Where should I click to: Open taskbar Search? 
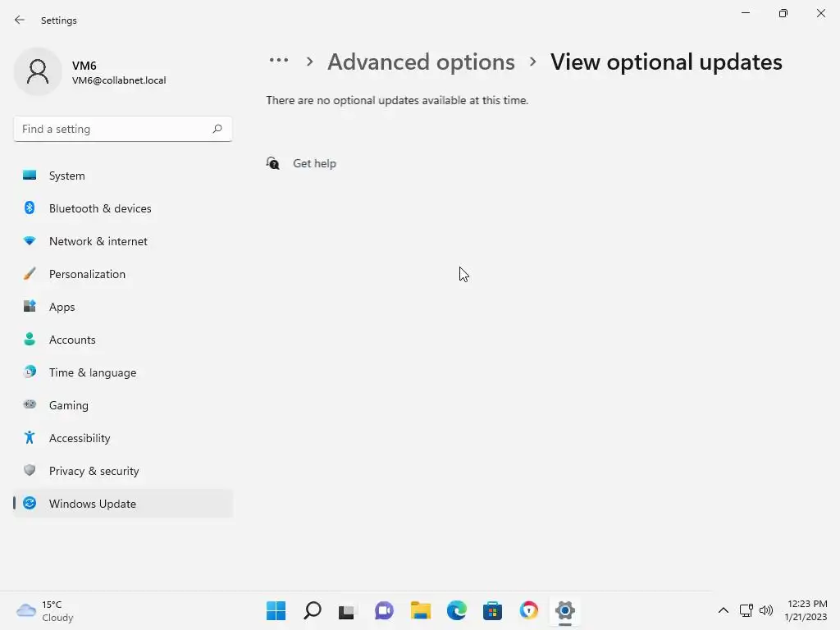(313, 610)
